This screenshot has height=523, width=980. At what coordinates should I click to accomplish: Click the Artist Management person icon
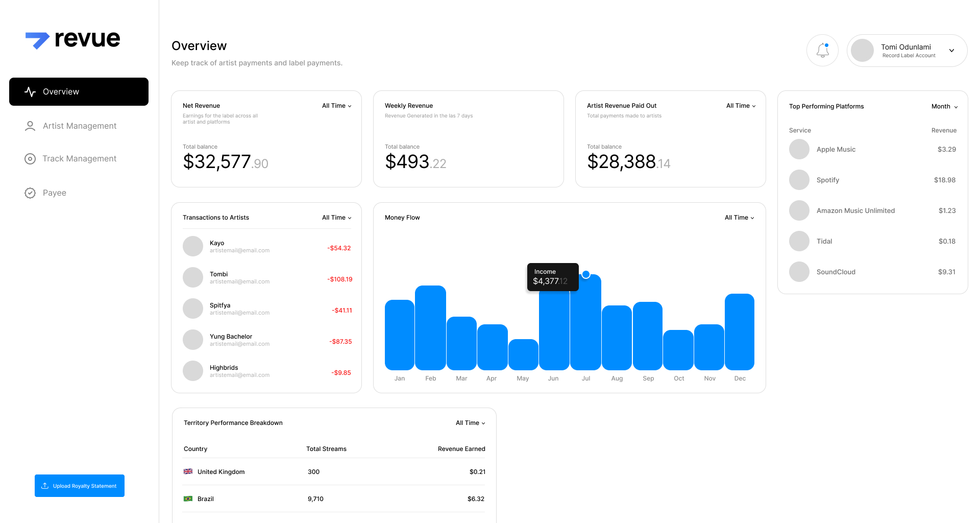[x=30, y=126]
